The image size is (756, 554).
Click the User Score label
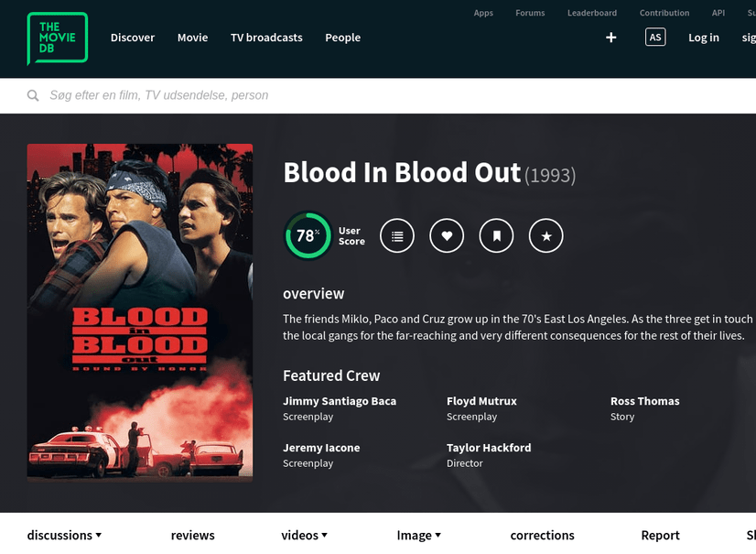[351, 236]
